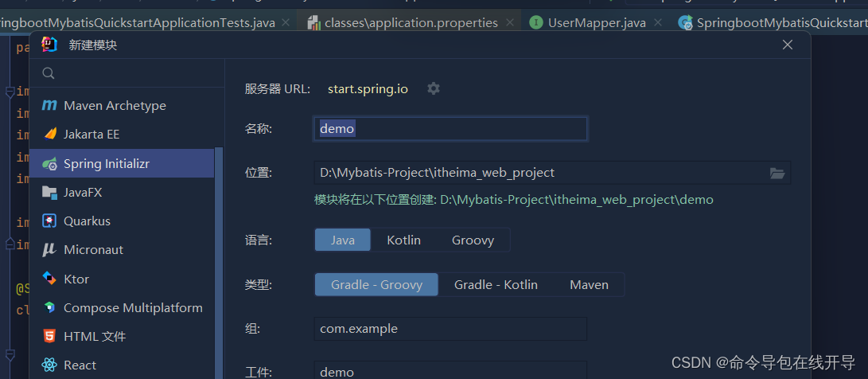This screenshot has width=868, height=379.
Task: Browse for location with the folder icon
Action: pyautogui.click(x=777, y=173)
